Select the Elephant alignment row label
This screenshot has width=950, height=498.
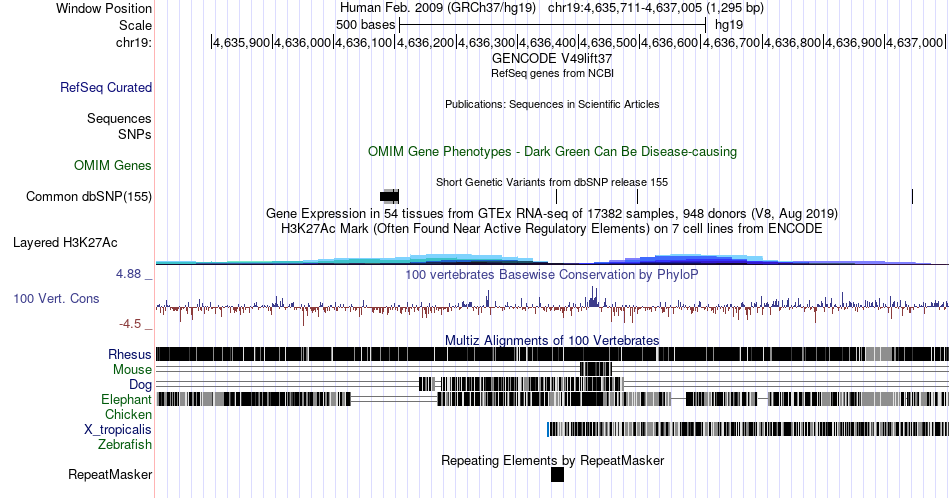point(126,399)
